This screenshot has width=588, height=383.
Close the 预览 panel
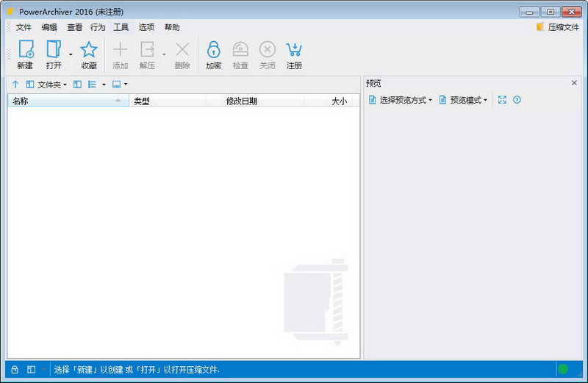(x=574, y=83)
